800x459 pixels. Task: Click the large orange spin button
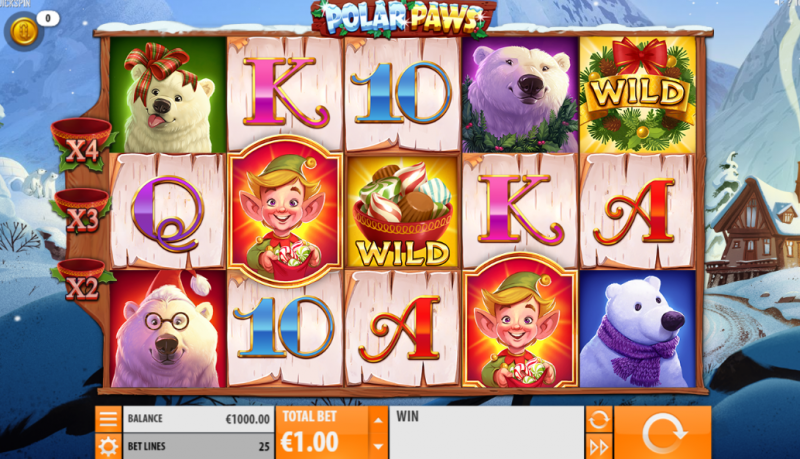pyautogui.click(x=663, y=432)
